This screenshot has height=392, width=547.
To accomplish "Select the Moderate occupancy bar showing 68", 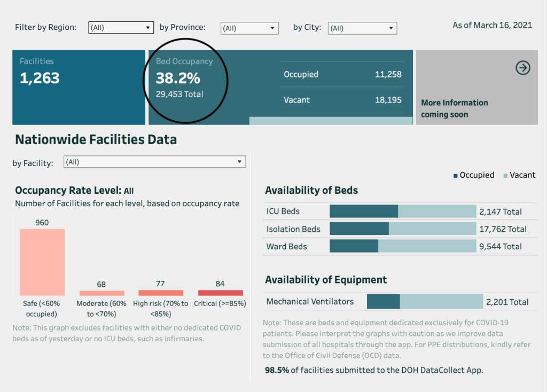I will 101,293.
